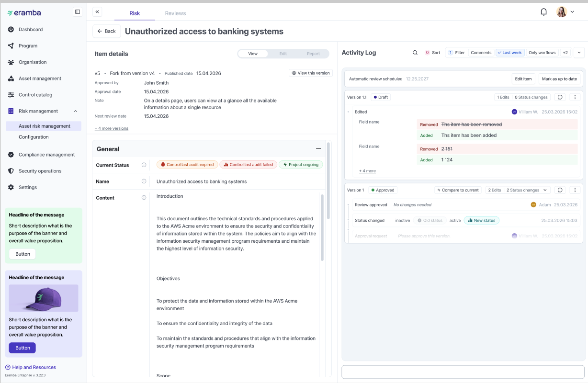Open Compliance management from the sidebar

coord(46,155)
